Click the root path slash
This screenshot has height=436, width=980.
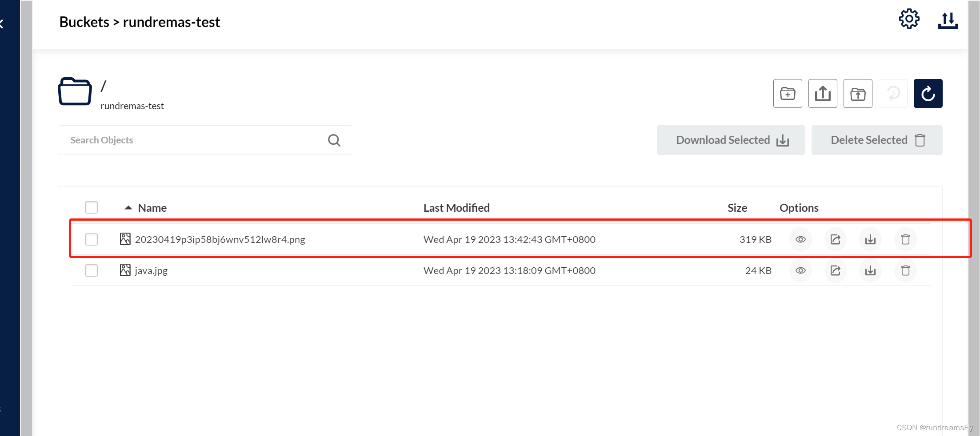point(104,86)
